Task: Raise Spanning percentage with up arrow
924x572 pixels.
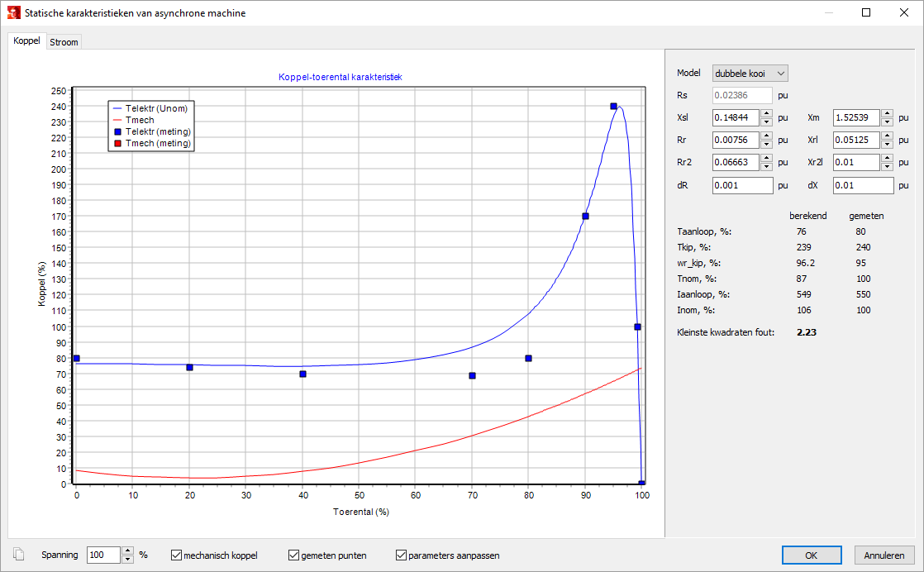Action: [x=127, y=551]
